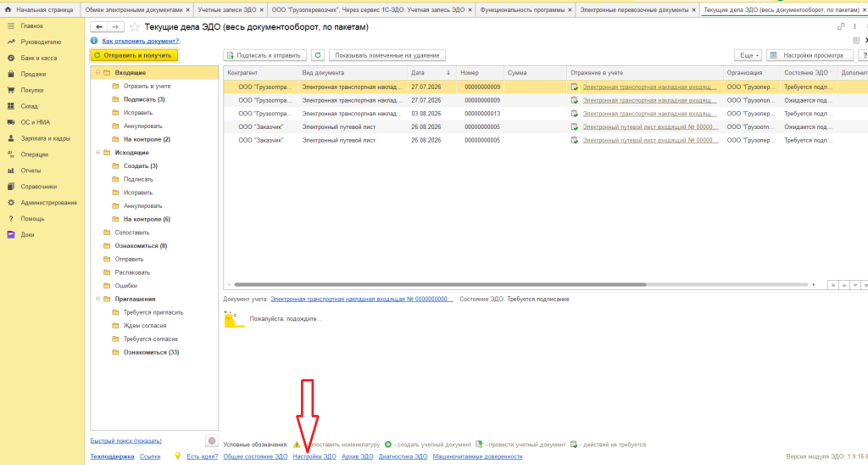Select Создать (3) under Исходящие
Screen dimensions: 868x465
(140, 165)
